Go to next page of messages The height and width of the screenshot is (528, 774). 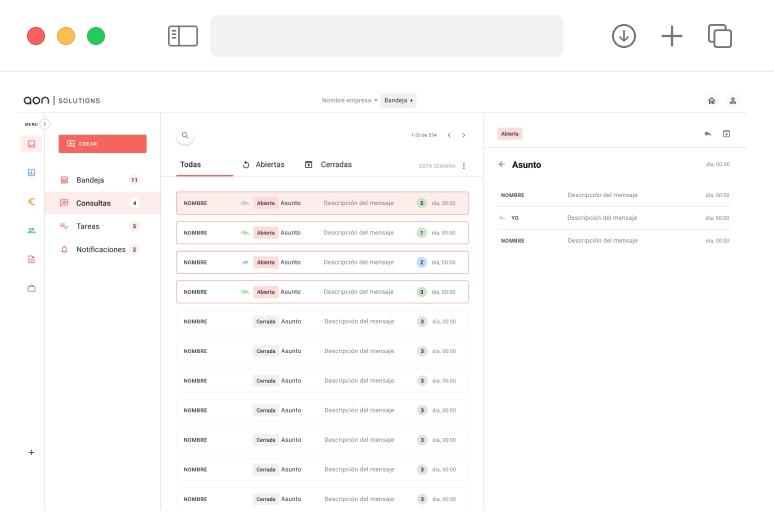click(x=463, y=135)
